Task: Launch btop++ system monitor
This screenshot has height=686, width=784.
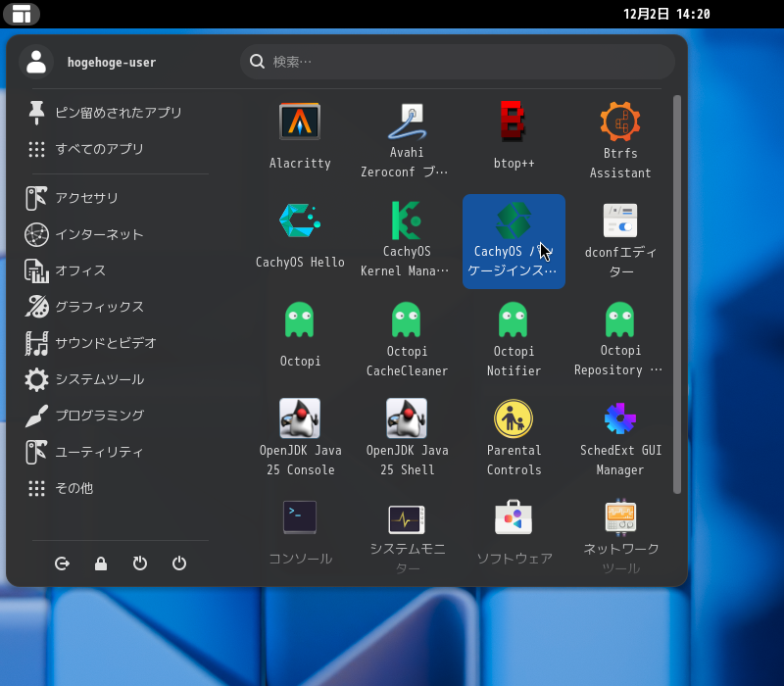Action: [x=514, y=136]
